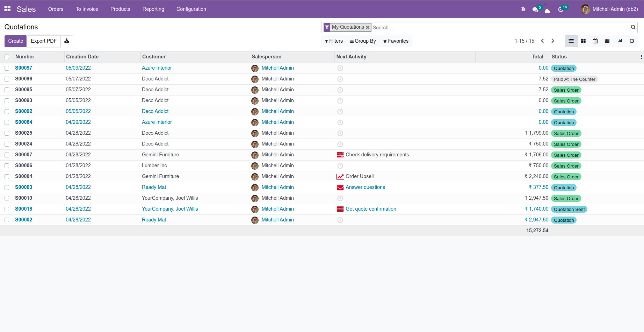Open the activities clock icon with badge 18
Screen dimensions: 644x332
[x=561, y=9]
